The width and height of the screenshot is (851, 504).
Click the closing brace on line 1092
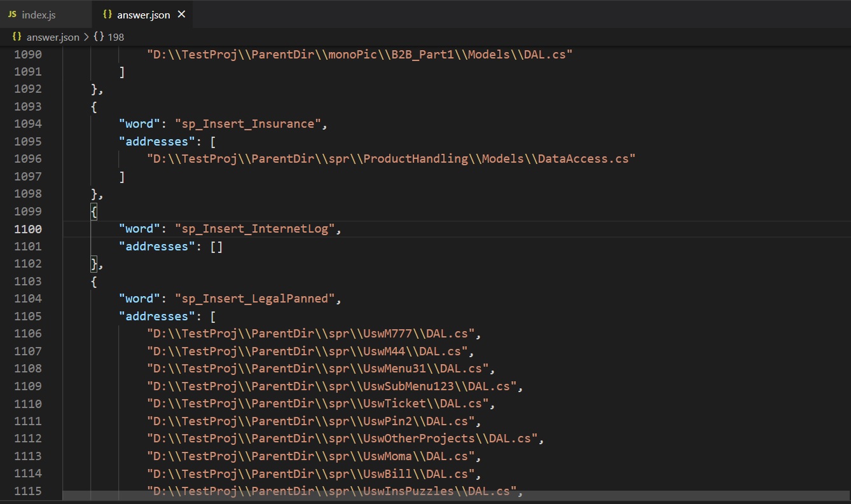tap(94, 88)
